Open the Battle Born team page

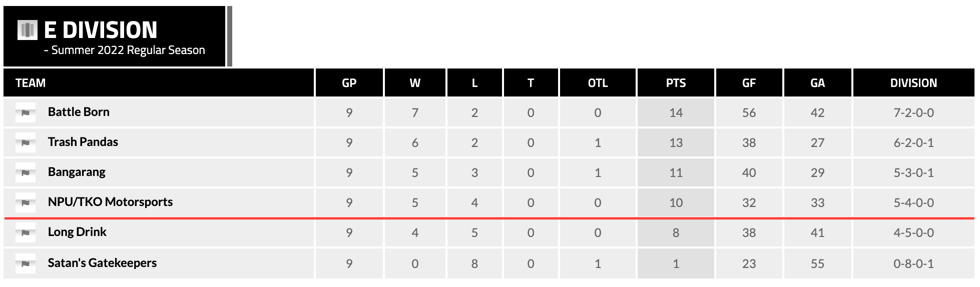(x=79, y=112)
